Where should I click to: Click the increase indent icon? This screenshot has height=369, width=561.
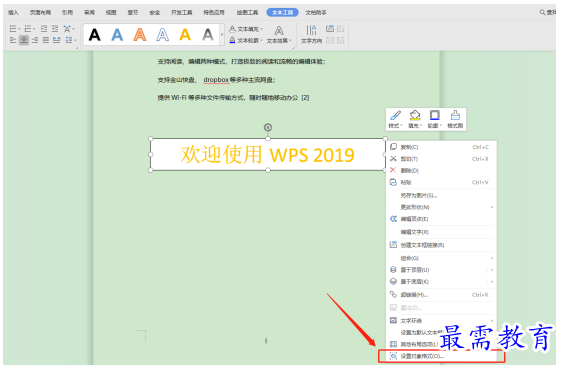pyautogui.click(x=55, y=29)
